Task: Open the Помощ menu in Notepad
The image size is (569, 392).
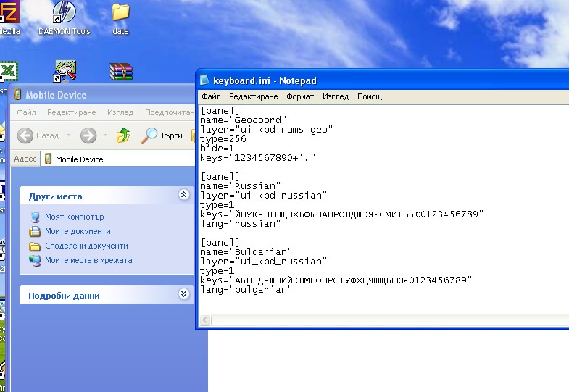Action: click(370, 96)
